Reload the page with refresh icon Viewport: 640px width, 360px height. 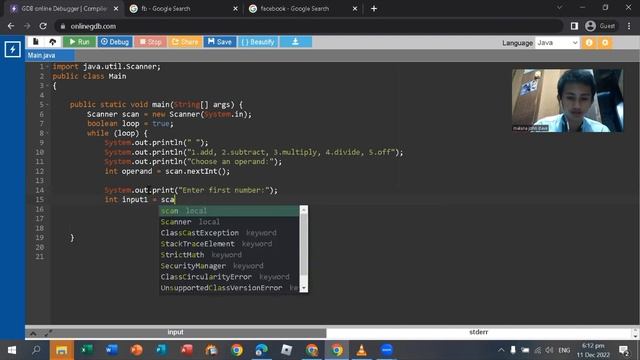point(43,26)
